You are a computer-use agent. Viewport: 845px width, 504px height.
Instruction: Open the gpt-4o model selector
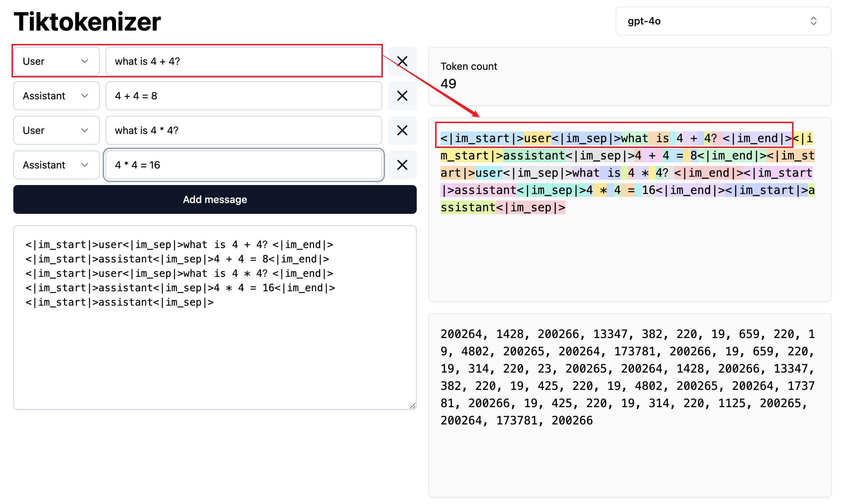(723, 21)
